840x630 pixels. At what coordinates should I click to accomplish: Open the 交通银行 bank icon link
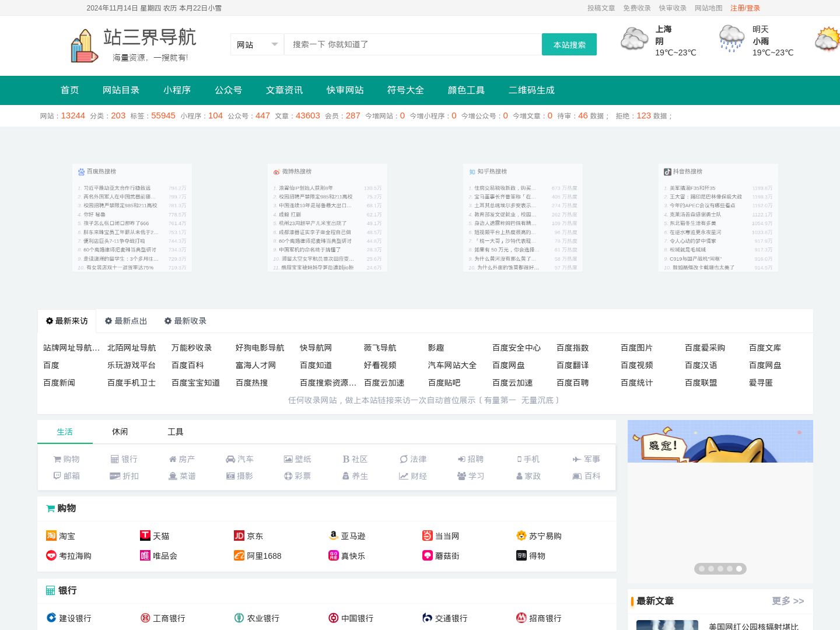tap(428, 618)
